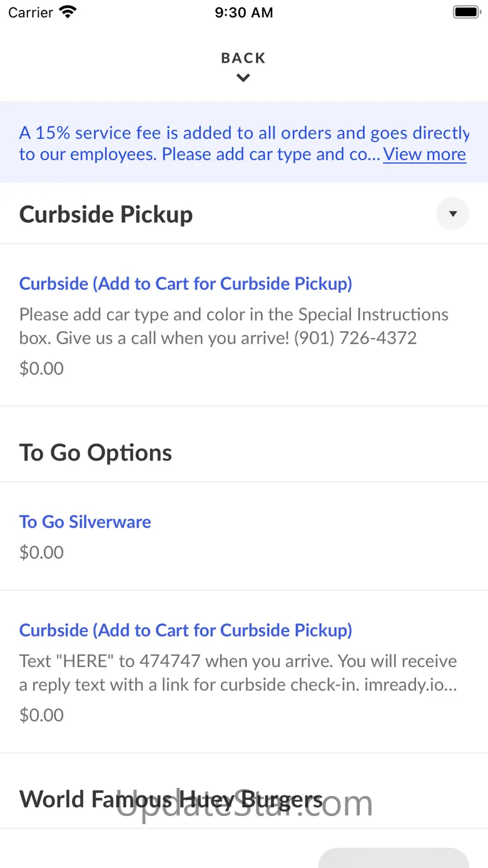This screenshot has width=488, height=868.
Task: Tap the To Go Options section header
Action: pyautogui.click(x=96, y=452)
